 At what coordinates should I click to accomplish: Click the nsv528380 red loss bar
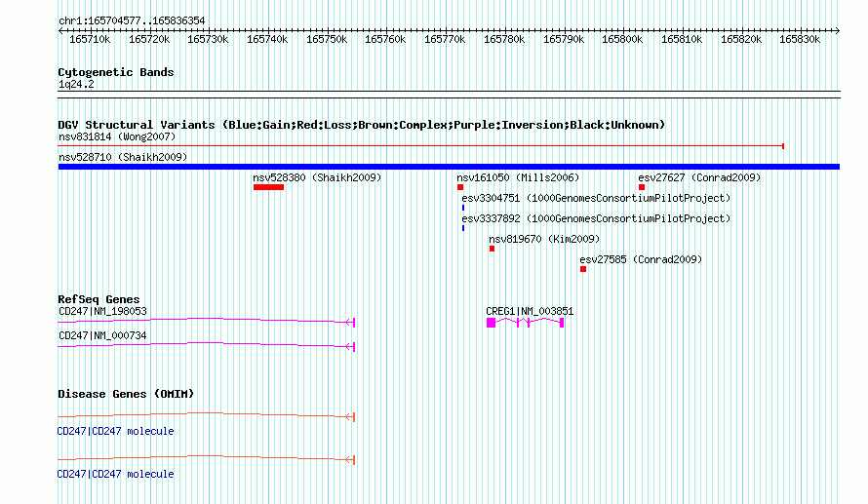268,187
